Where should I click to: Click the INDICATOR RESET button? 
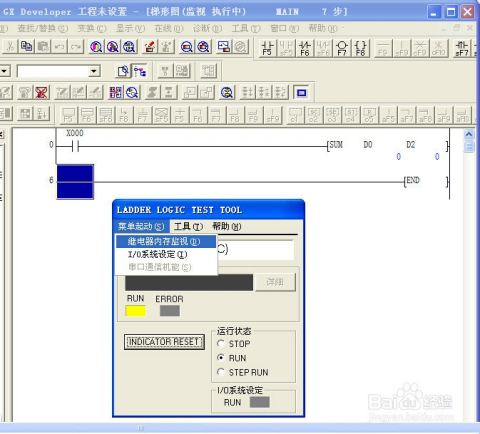164,342
